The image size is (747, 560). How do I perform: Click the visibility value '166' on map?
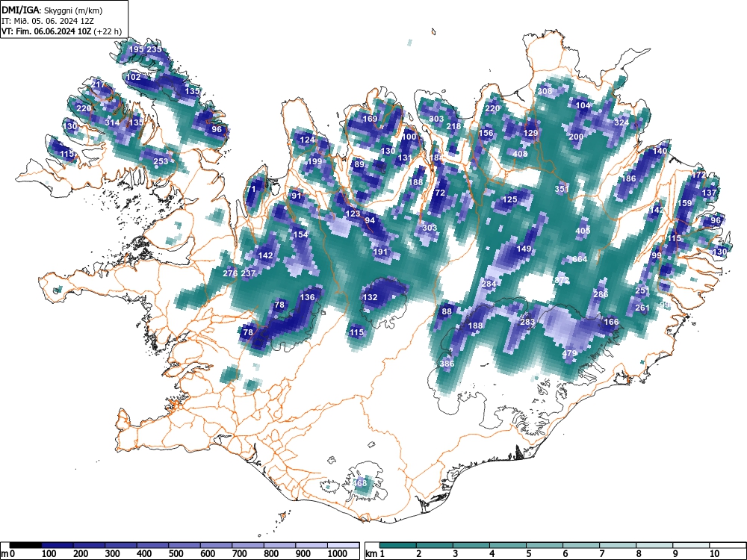coord(611,323)
